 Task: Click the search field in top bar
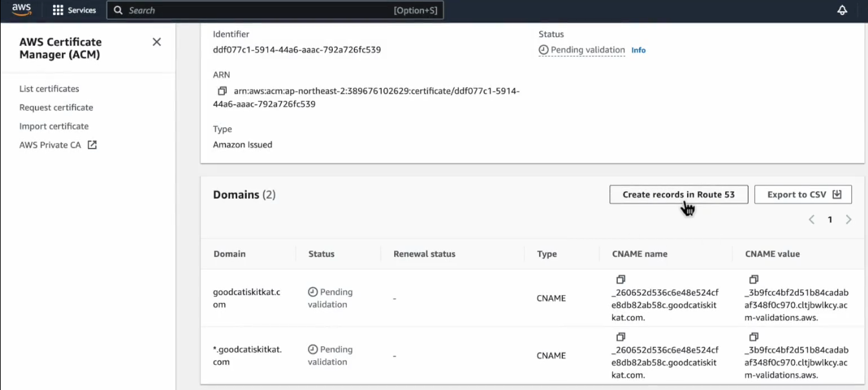point(275,10)
